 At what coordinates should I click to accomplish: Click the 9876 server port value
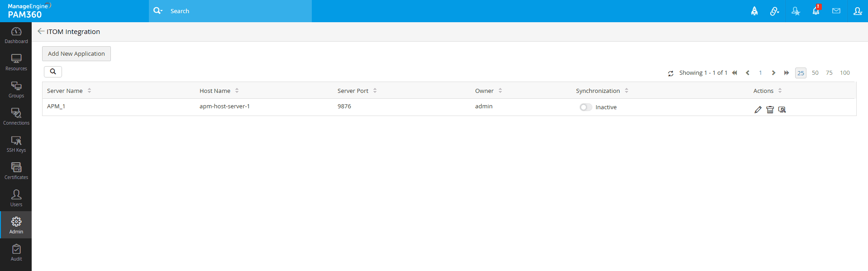tap(344, 106)
